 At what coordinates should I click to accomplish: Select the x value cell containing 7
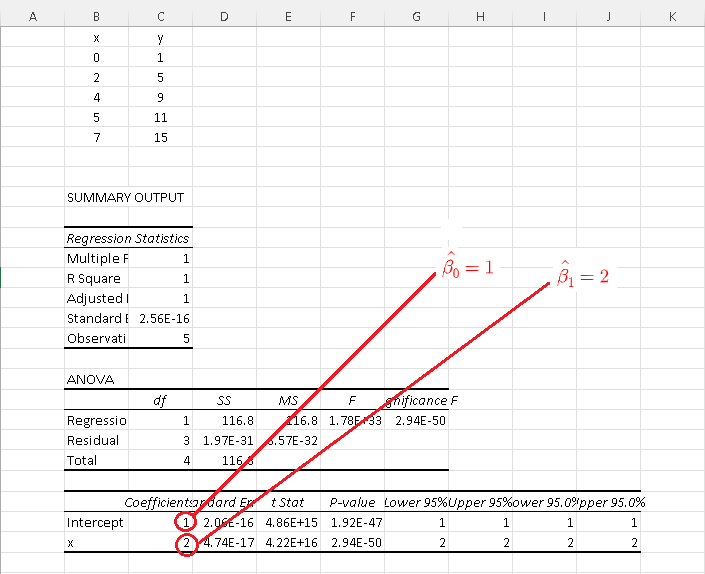click(96, 137)
